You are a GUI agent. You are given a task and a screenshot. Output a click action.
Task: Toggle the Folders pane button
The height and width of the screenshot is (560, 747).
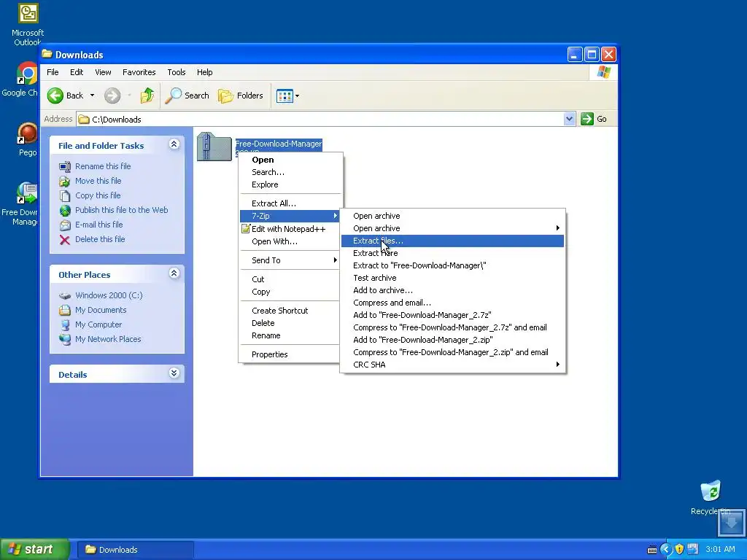(x=241, y=96)
